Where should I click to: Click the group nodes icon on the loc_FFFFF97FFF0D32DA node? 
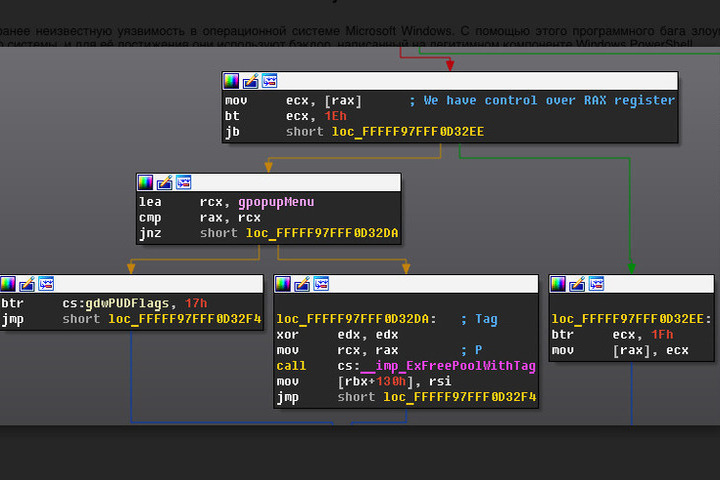pos(321,284)
